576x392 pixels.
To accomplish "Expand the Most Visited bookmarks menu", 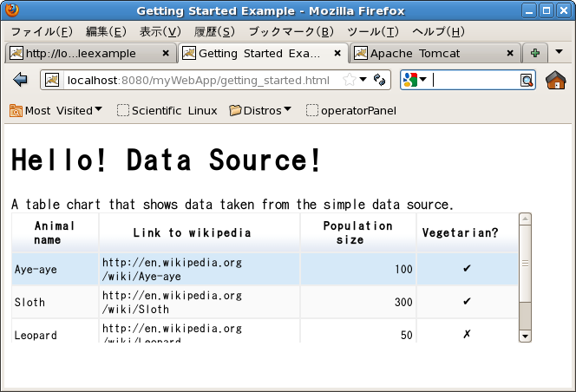I will click(x=98, y=109).
